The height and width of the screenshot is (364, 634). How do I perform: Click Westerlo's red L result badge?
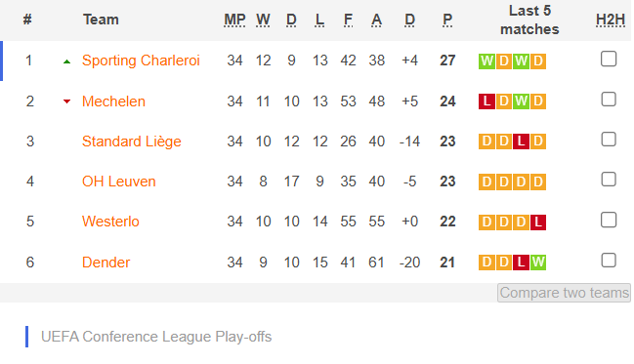tap(537, 222)
